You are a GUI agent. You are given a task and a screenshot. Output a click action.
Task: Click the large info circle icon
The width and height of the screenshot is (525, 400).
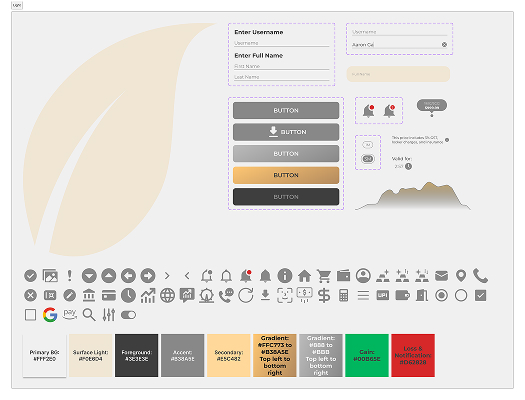(x=285, y=276)
